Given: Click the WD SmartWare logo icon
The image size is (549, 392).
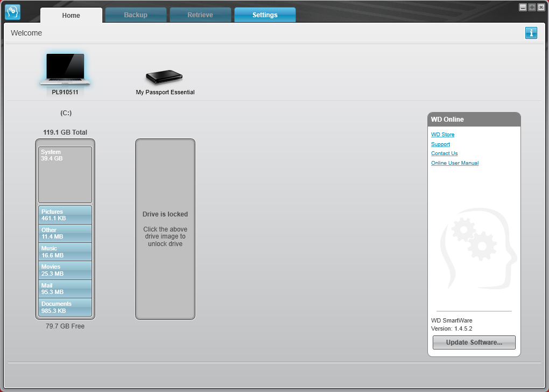Looking at the screenshot, I should (x=12, y=12).
